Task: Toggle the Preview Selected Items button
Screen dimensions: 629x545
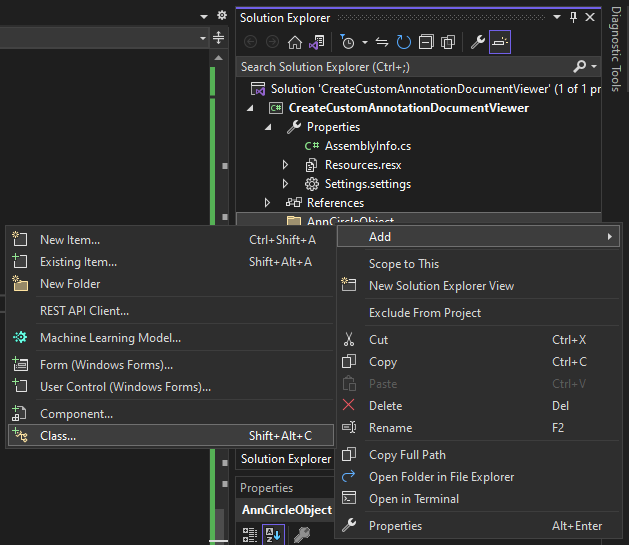Action: 499,42
